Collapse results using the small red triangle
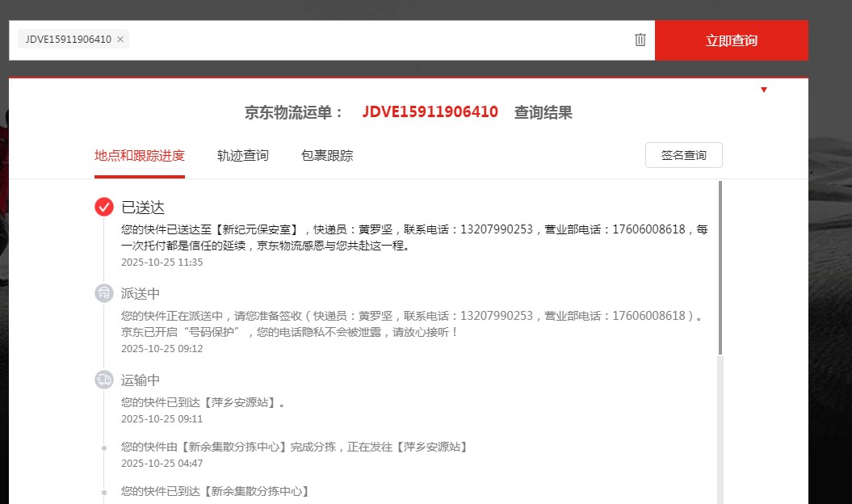 coord(764,90)
